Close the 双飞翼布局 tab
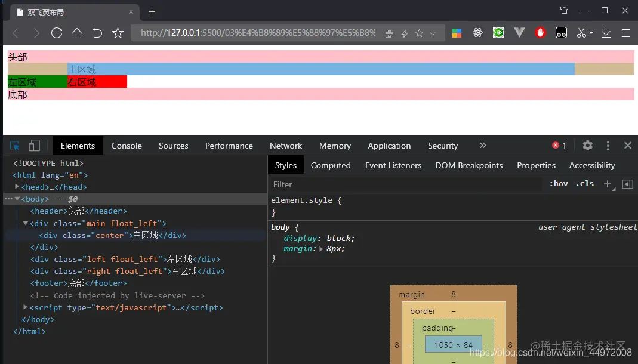The image size is (638, 364). pos(131,12)
